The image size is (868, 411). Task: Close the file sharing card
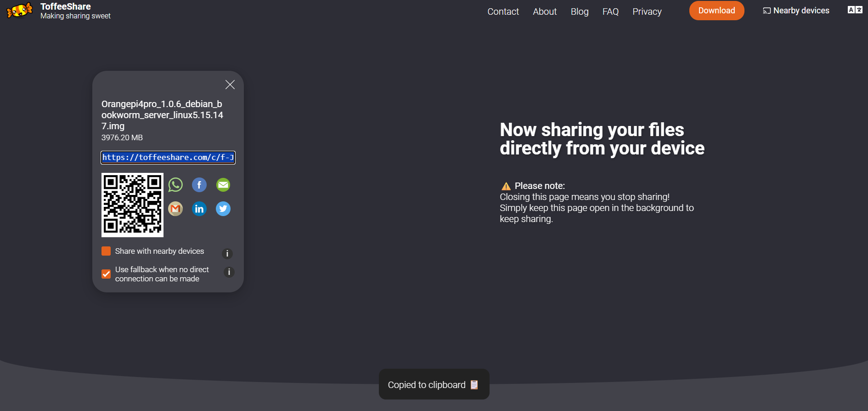coord(230,85)
